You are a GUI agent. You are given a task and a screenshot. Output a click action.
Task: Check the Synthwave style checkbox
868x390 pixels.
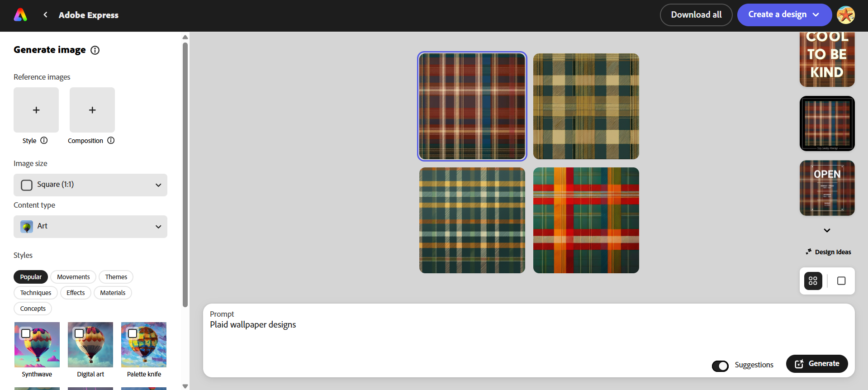pos(26,333)
